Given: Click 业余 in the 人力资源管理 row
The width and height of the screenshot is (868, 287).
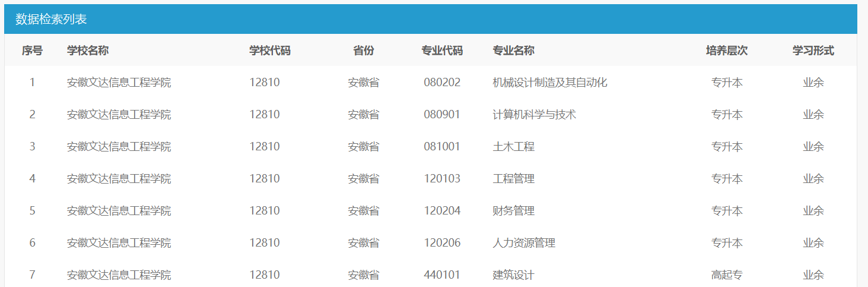Looking at the screenshot, I should click(x=813, y=243).
